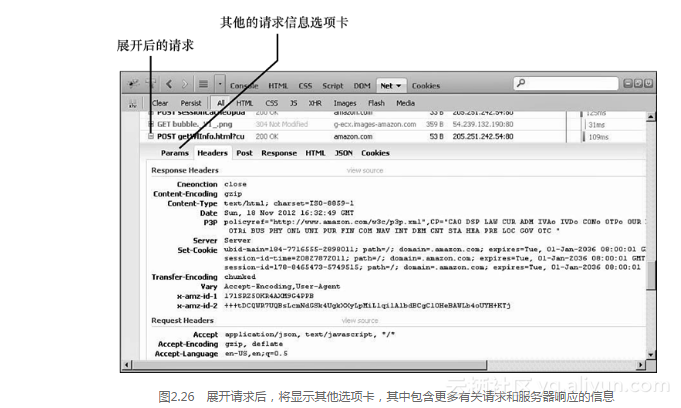Select the All filter
This screenshot has width=681, height=408.
click(x=221, y=103)
